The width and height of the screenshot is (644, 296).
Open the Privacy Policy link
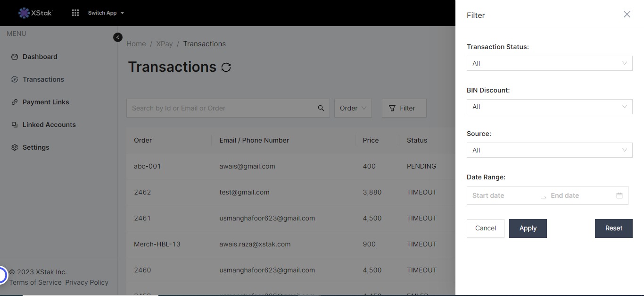[x=87, y=282]
